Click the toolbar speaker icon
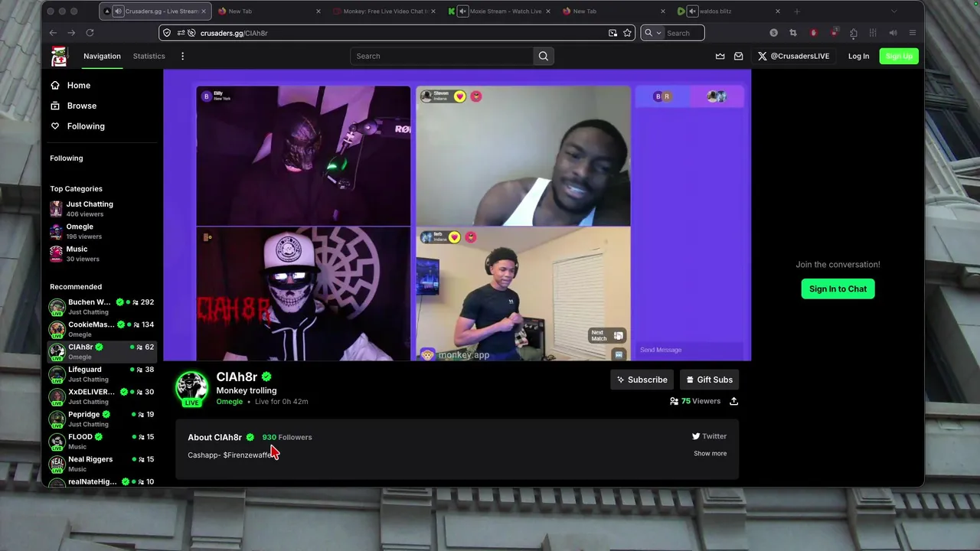The image size is (980, 551). click(893, 33)
